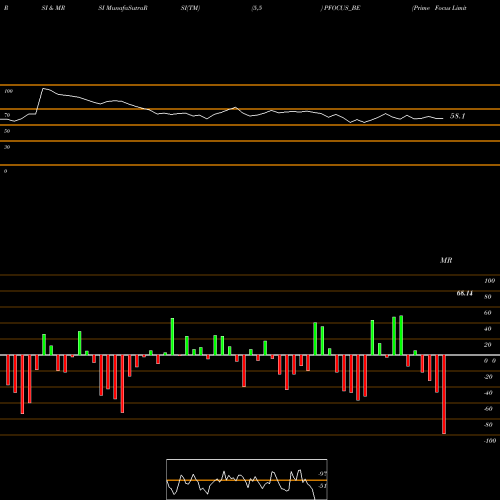Image resolution: width=500 pixels, height=500 pixels.
Task: Click the 'SI MunafaSutraR' header text
Action: [x=123, y=8]
